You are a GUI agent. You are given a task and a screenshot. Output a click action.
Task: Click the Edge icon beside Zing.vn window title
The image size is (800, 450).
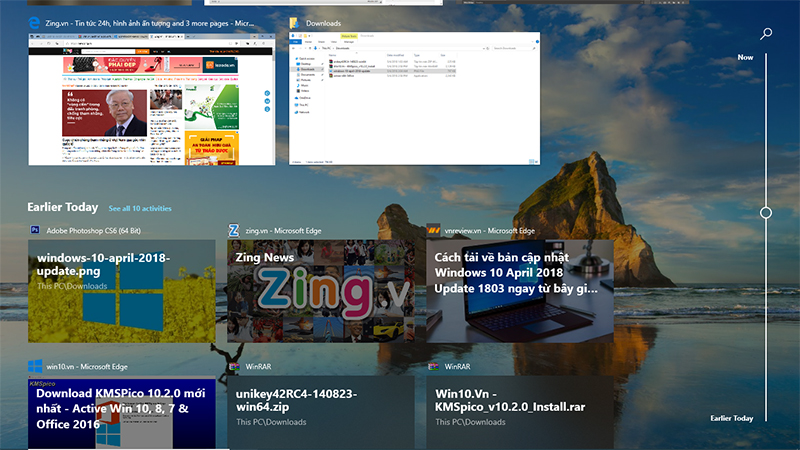34,23
